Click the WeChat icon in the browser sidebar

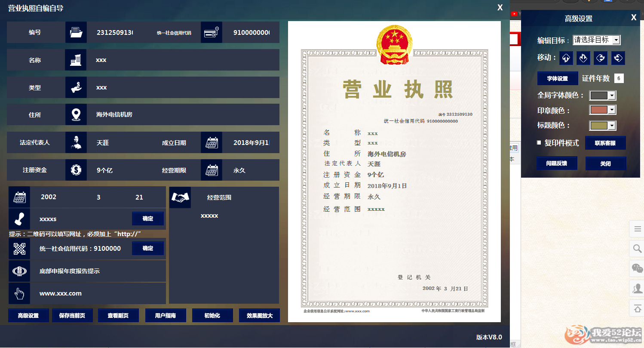click(637, 268)
